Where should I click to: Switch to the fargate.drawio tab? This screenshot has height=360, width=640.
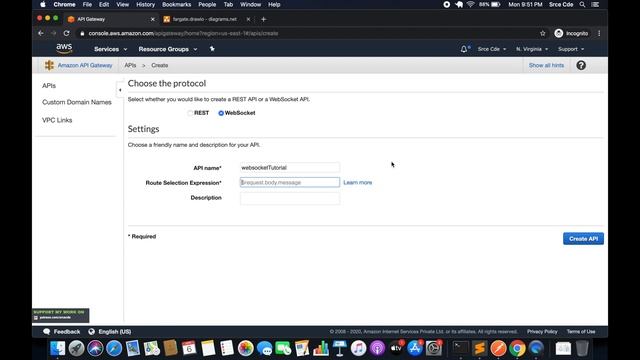point(205,19)
